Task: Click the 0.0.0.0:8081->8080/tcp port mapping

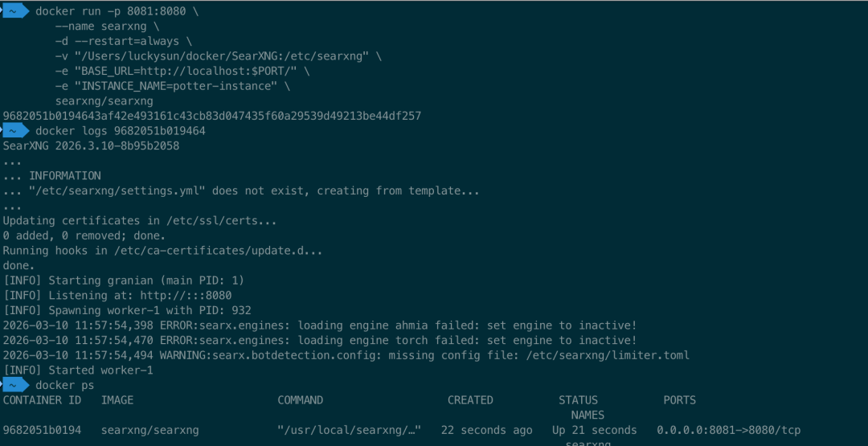Action: [728, 430]
